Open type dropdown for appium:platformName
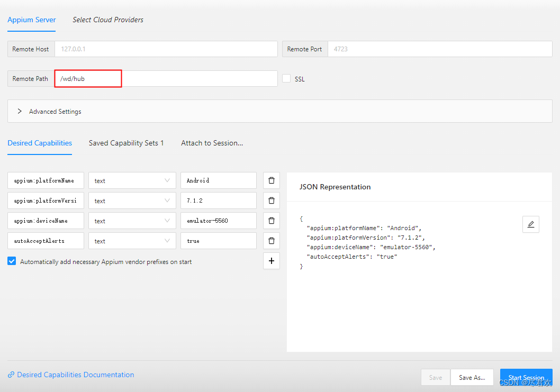Image resolution: width=560 pixels, height=392 pixels. (132, 180)
